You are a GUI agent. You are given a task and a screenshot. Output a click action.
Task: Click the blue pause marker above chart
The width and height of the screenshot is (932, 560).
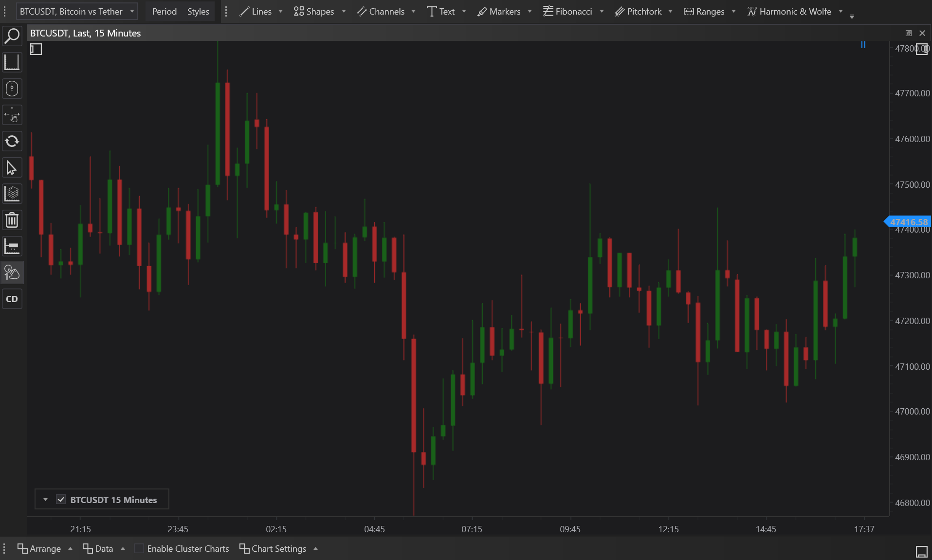pyautogui.click(x=863, y=45)
